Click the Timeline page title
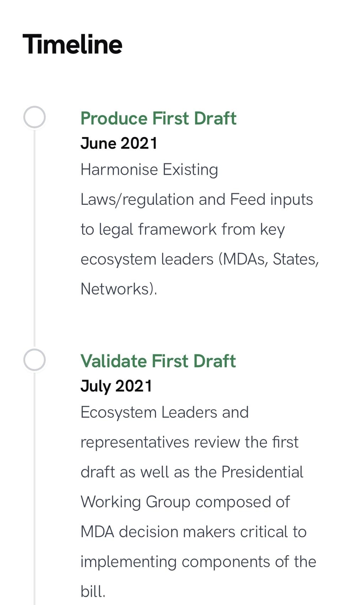364x605 pixels. pyautogui.click(x=73, y=44)
